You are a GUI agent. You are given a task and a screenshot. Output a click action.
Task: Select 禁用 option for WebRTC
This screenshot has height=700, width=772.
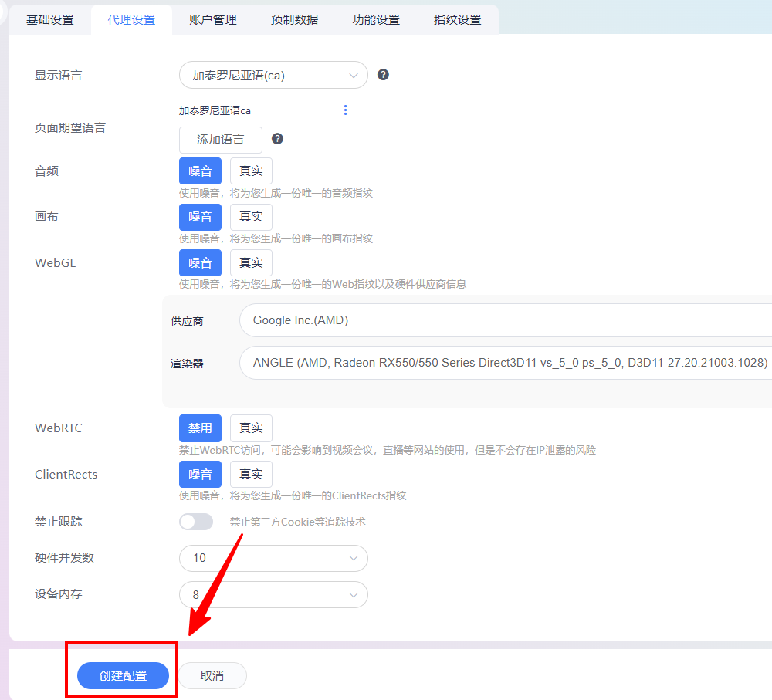[200, 428]
